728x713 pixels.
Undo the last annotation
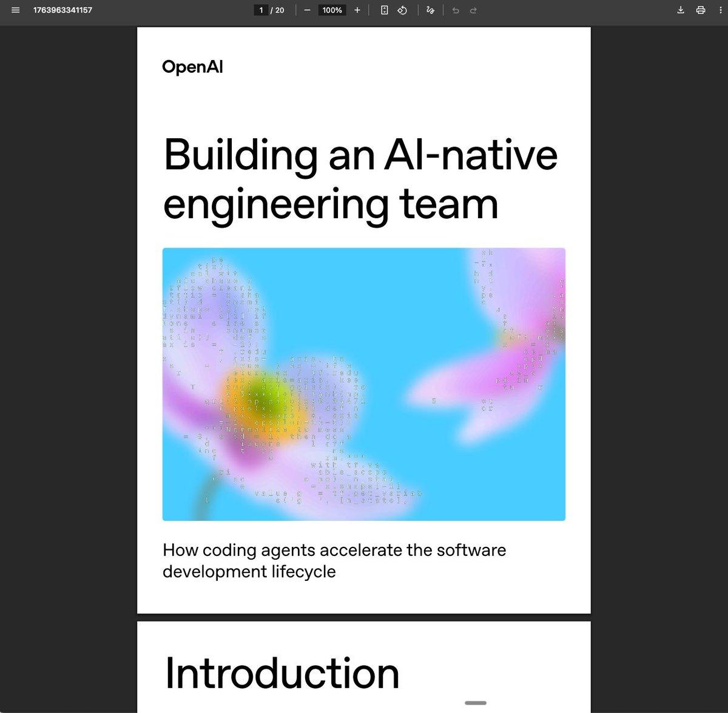coord(455,10)
